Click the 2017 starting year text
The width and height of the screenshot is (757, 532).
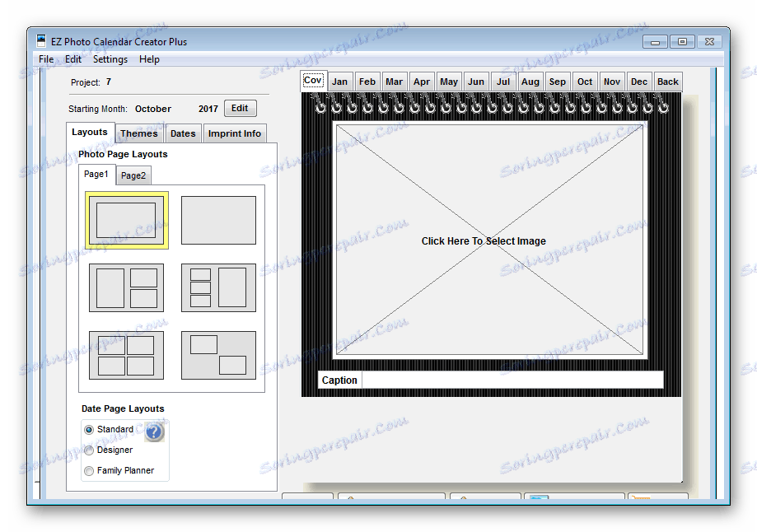(x=208, y=109)
